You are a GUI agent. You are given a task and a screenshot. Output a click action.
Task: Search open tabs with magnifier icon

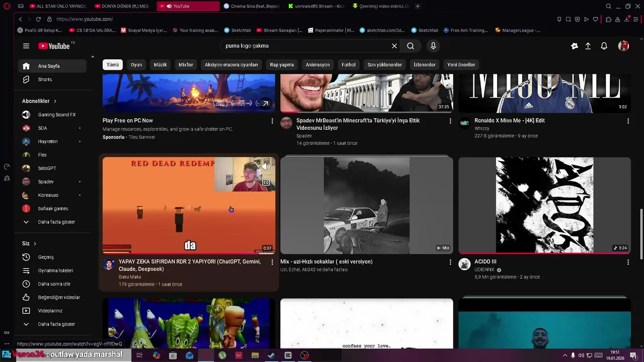click(x=608, y=6)
